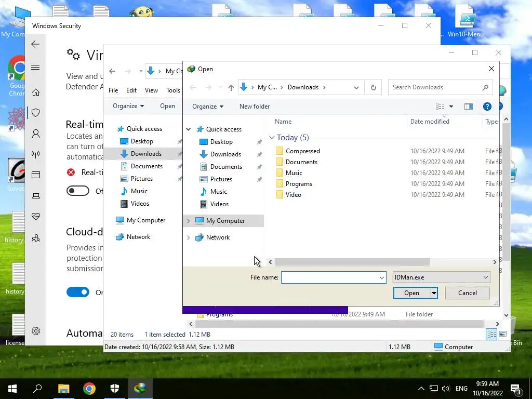
Task: Open Family options icon in Windows Security
Action: coord(36,238)
